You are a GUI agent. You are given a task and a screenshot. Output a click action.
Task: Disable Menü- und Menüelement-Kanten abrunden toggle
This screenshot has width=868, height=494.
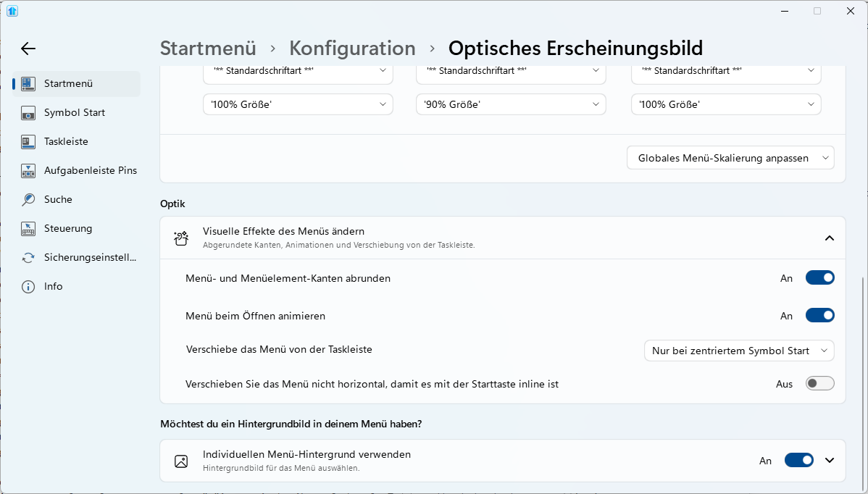[x=819, y=278]
